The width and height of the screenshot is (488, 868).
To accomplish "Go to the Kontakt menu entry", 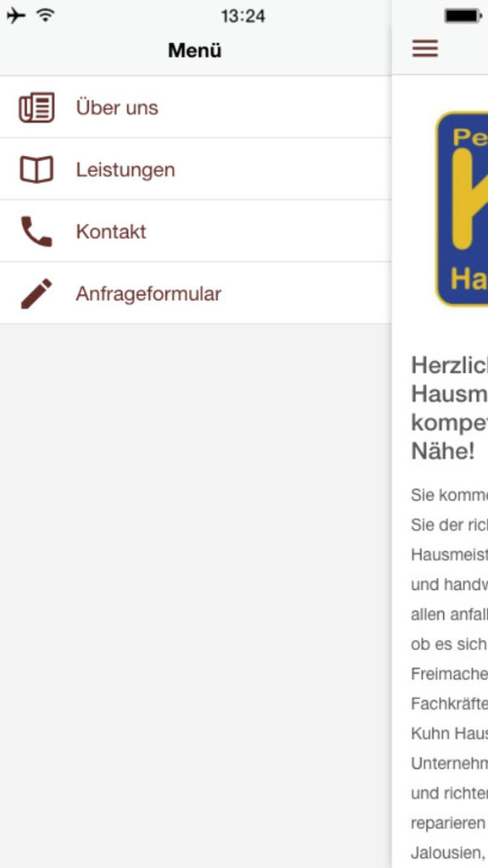I will click(x=196, y=231).
